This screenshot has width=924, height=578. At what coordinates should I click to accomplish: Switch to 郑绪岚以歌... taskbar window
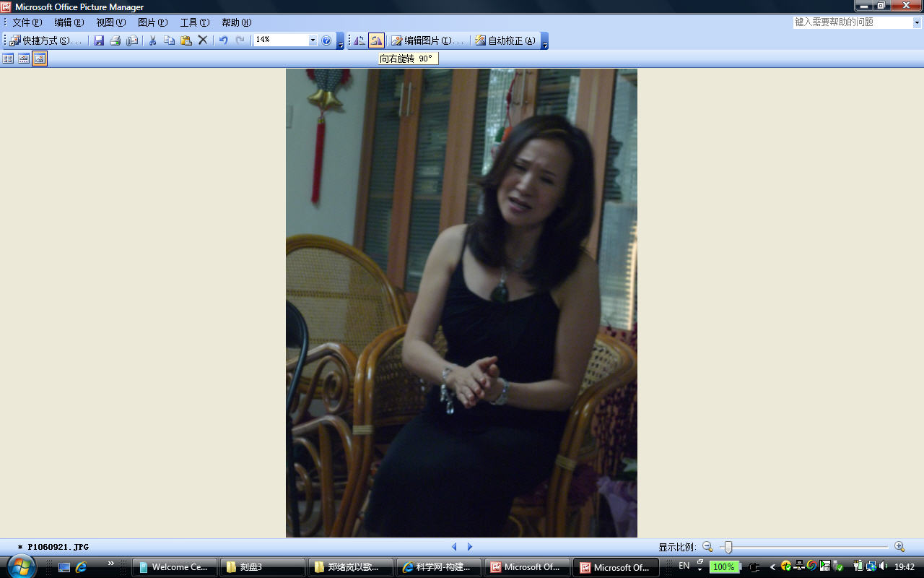[350, 567]
